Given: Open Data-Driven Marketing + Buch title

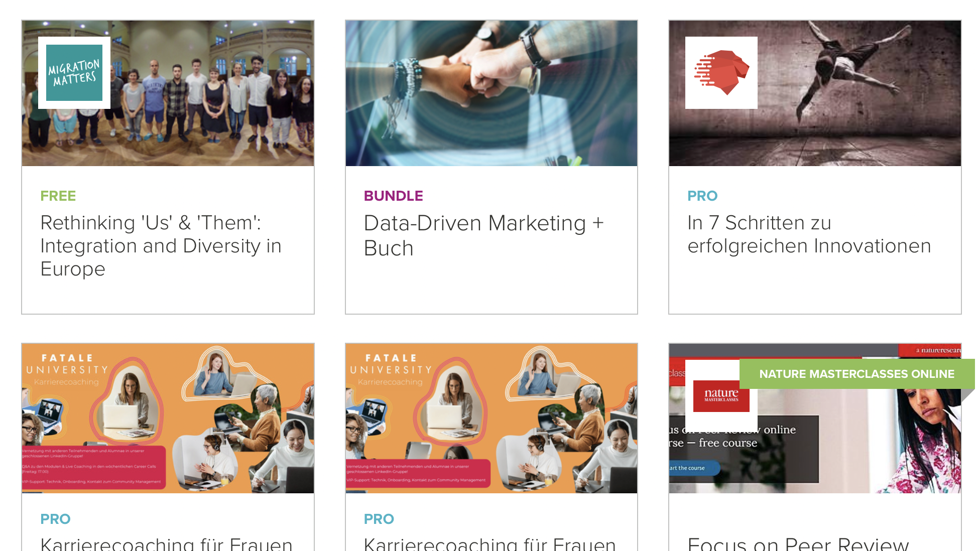Looking at the screenshot, I should pyautogui.click(x=483, y=235).
